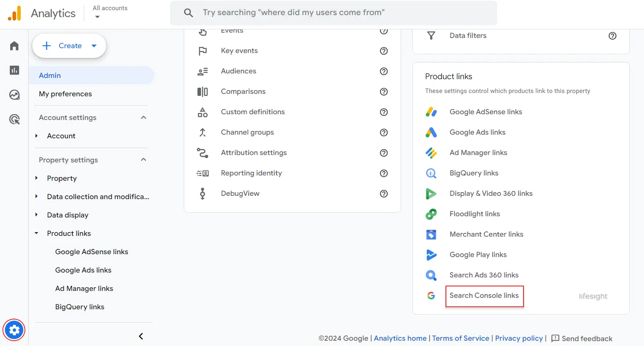This screenshot has height=346, width=644.
Task: Open help for Reporting identity
Action: pos(384,173)
